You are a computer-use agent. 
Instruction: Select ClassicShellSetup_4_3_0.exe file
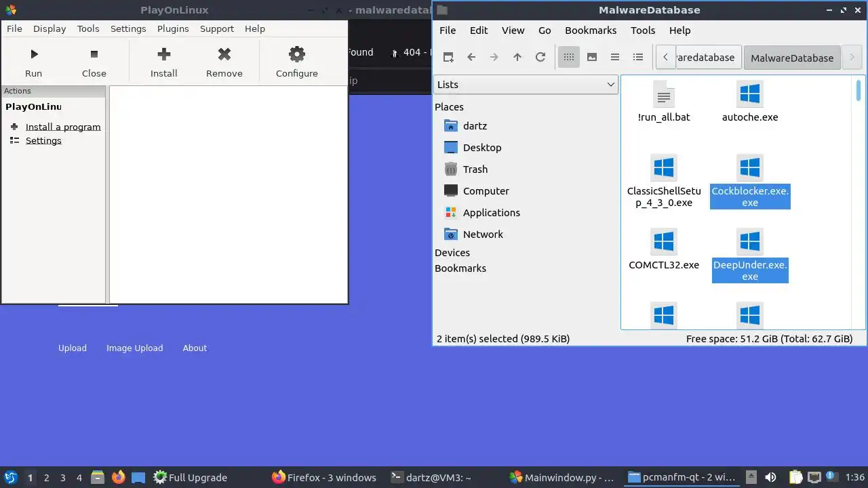[664, 182]
